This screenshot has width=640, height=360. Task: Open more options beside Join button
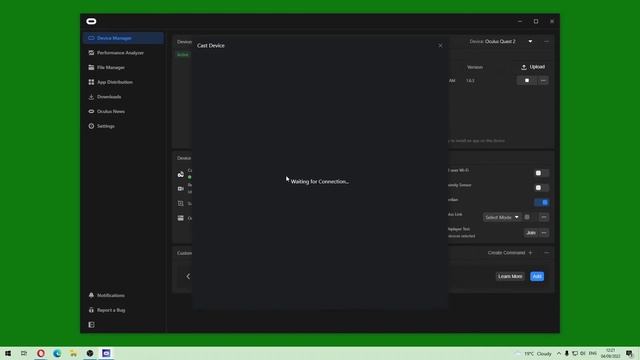coord(544,233)
